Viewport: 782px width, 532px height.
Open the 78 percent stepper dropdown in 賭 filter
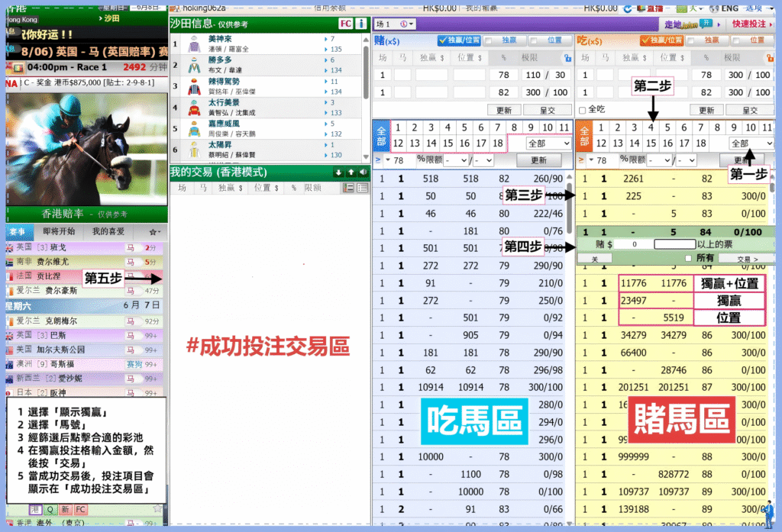click(388, 160)
